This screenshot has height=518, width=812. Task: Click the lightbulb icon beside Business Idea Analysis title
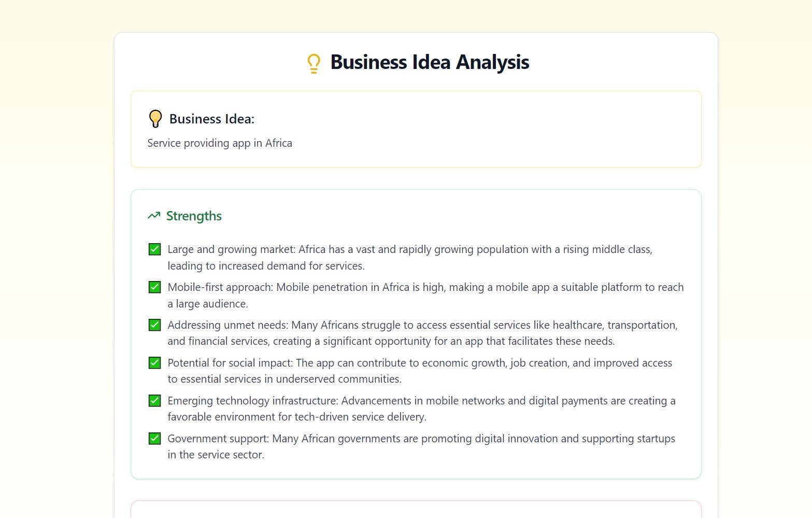pos(314,63)
